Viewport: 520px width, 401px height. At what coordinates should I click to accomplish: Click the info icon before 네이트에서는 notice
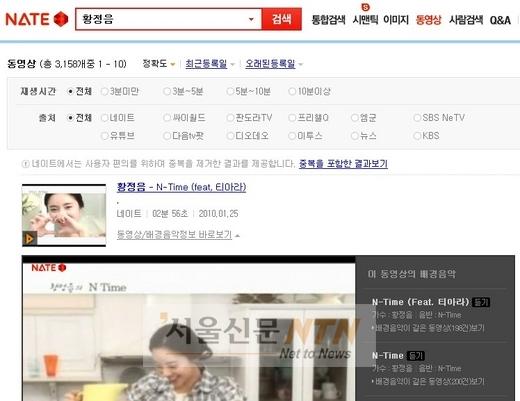pyautogui.click(x=25, y=164)
